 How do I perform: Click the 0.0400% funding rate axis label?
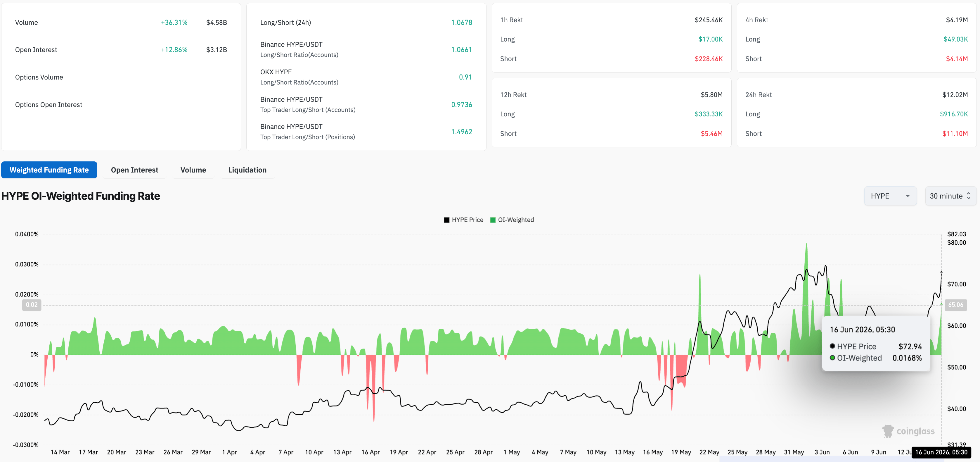tap(27, 235)
